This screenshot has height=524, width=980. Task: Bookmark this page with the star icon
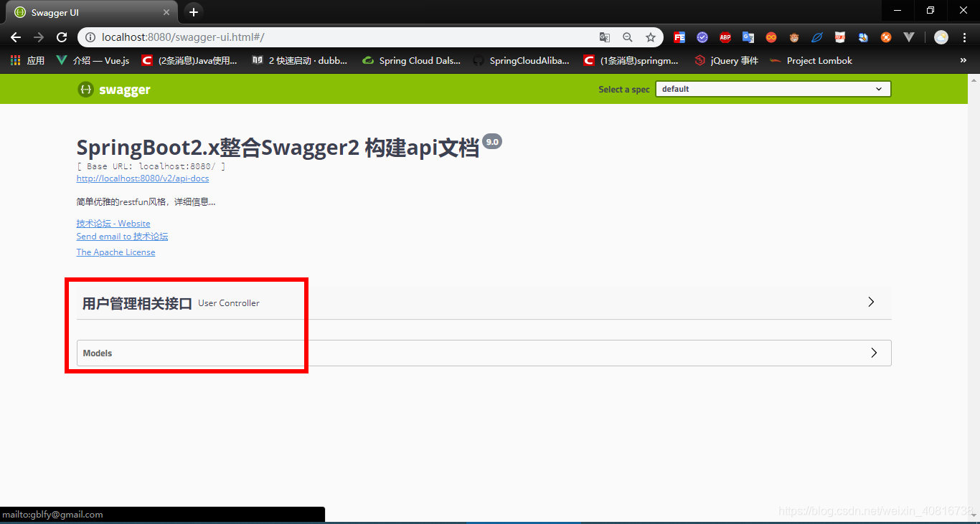point(651,37)
